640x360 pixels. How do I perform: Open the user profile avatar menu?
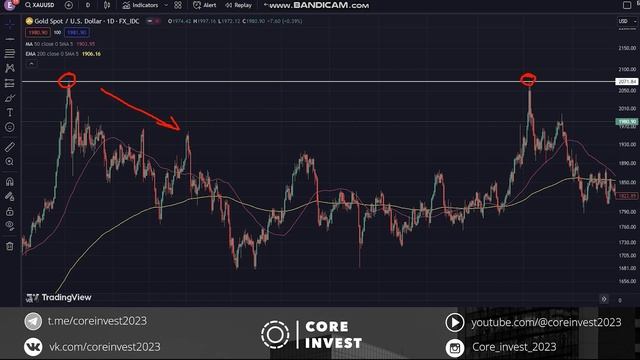10,5
